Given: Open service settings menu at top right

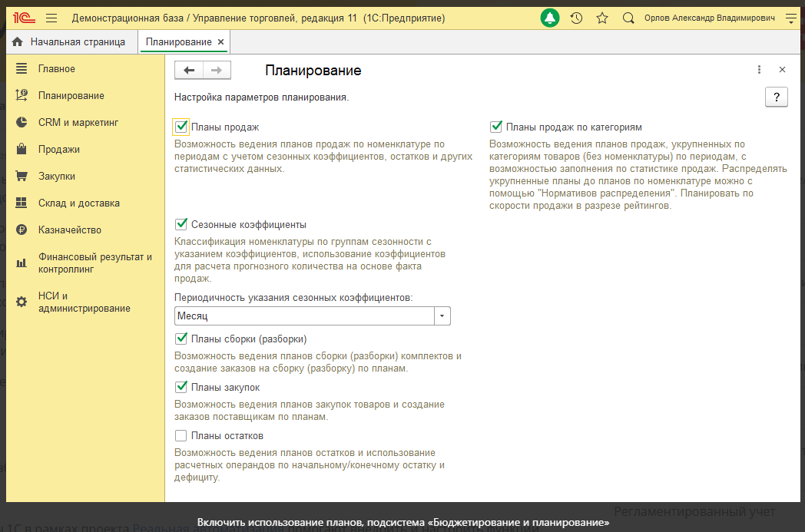Looking at the screenshot, I should click(x=791, y=18).
